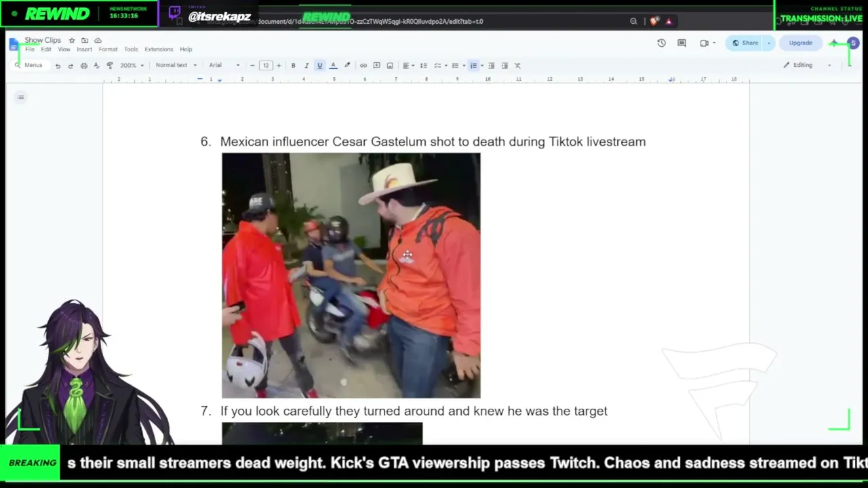Open the Gemini sparkle icon
The width and height of the screenshot is (868, 488).
pyautogui.click(x=834, y=43)
